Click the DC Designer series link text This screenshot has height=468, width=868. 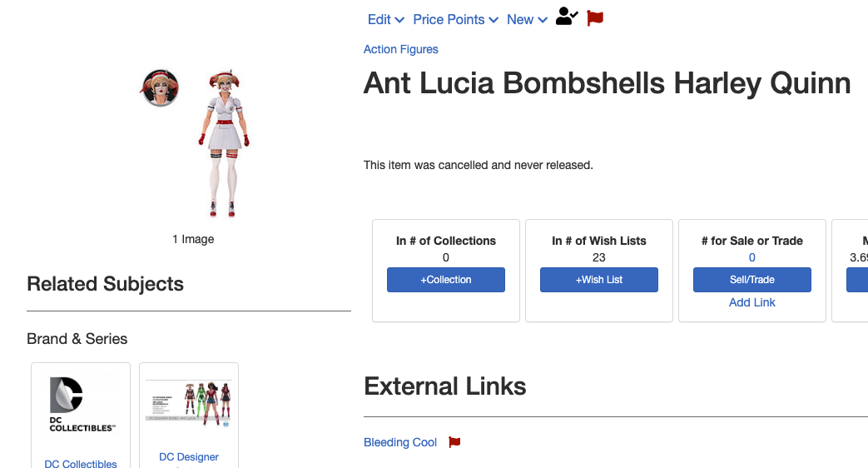[x=189, y=457]
